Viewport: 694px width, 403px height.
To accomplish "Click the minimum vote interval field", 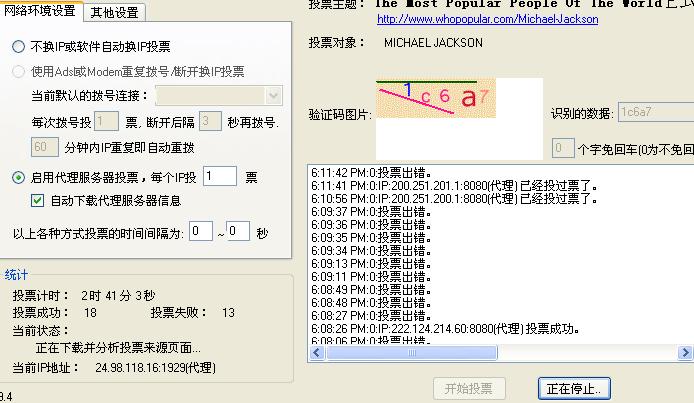I will click(201, 231).
